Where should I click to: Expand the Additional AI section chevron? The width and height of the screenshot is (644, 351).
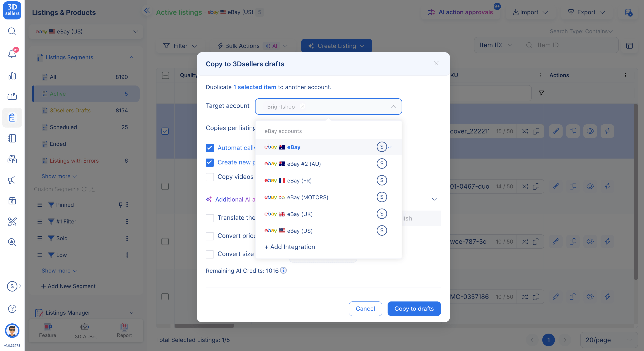(434, 199)
